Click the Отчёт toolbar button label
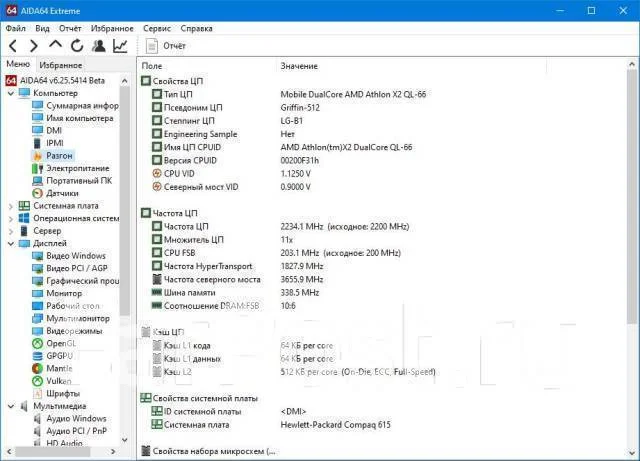Screen dimensions: 640x461 [x=174, y=46]
